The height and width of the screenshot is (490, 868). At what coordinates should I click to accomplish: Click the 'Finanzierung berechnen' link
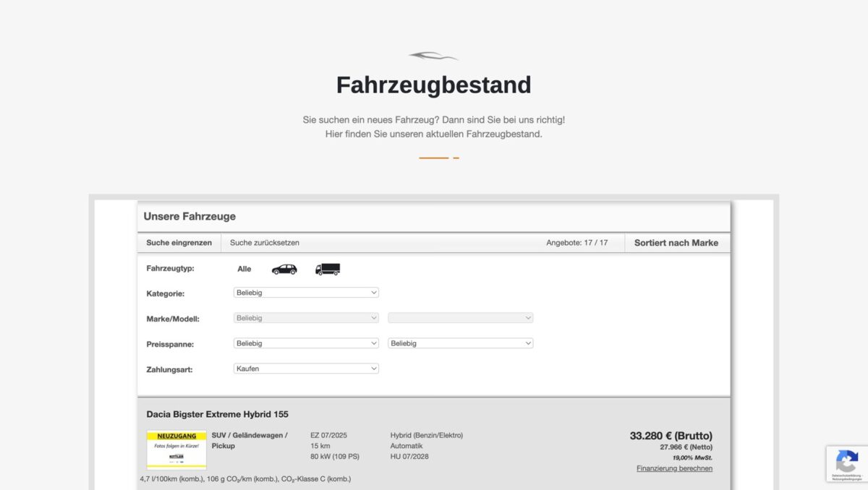click(674, 468)
